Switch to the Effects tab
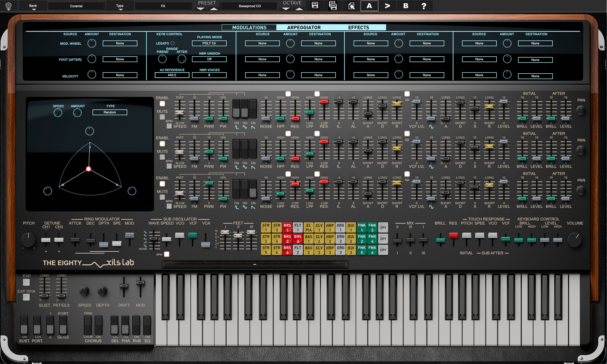607x364 pixels. tap(359, 27)
